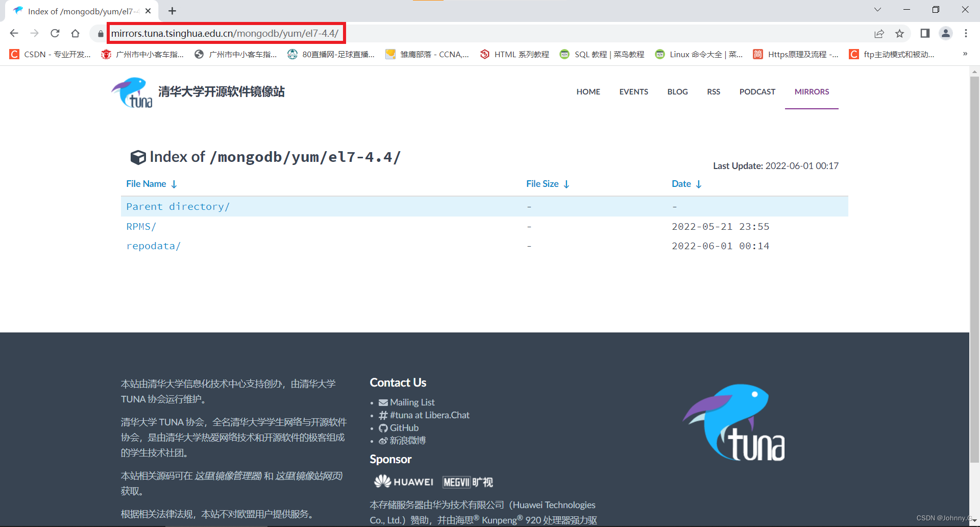Sort the listing by Date
This screenshot has height=527, width=980.
(x=687, y=184)
